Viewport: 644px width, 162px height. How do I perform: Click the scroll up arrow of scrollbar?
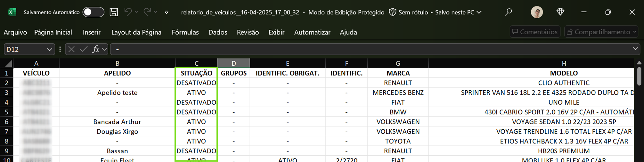(639, 63)
